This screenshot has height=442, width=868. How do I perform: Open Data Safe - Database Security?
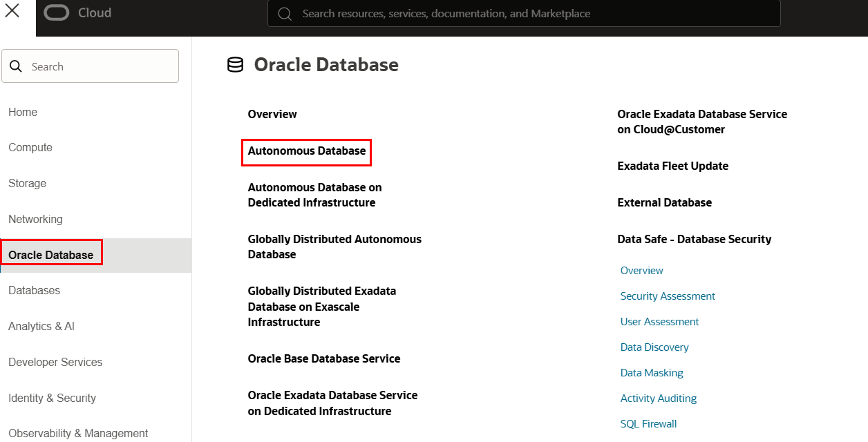695,239
